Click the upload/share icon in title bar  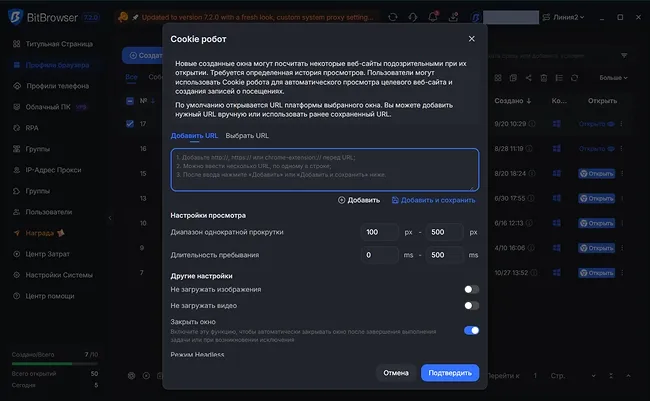(x=453, y=17)
